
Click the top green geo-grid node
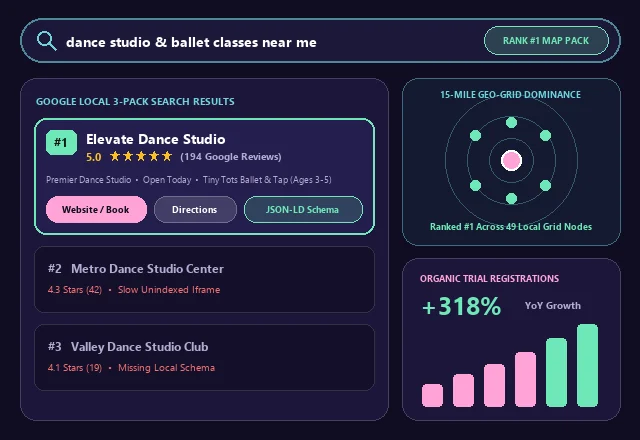click(x=511, y=122)
